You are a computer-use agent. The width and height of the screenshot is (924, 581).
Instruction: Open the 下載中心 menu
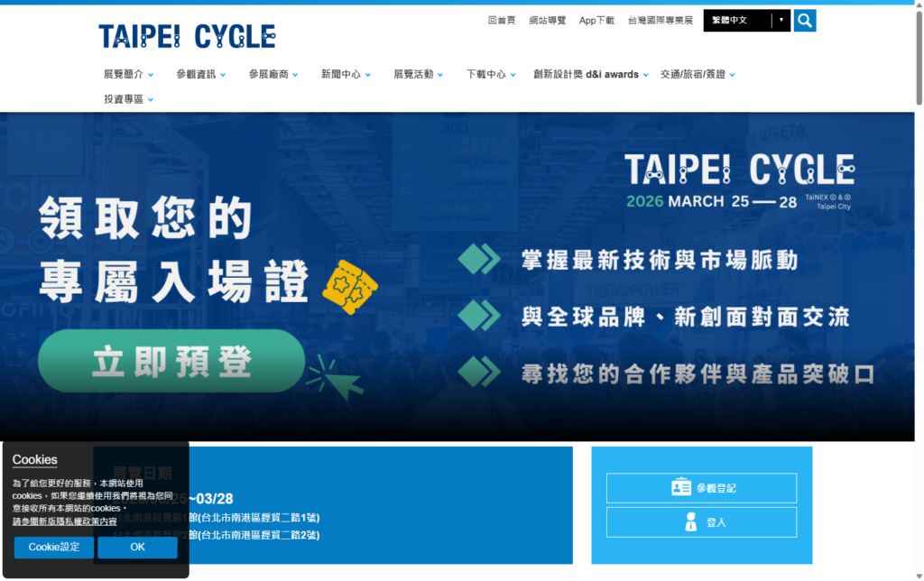click(x=491, y=74)
